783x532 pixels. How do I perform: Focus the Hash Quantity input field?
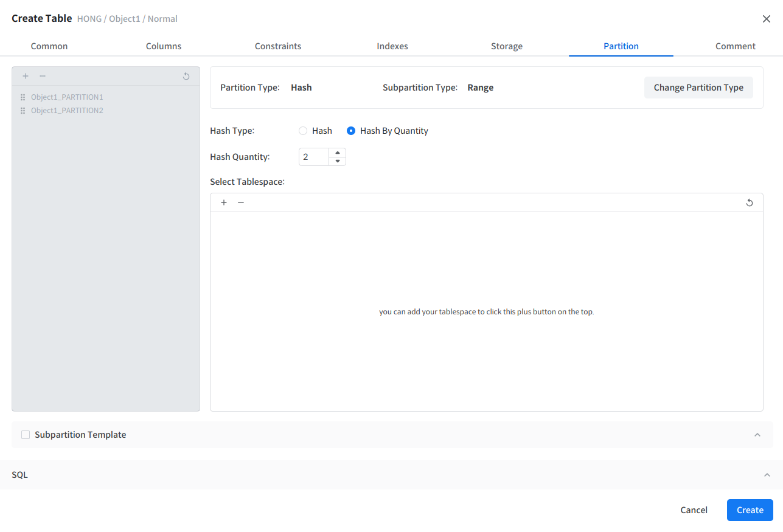(x=314, y=157)
